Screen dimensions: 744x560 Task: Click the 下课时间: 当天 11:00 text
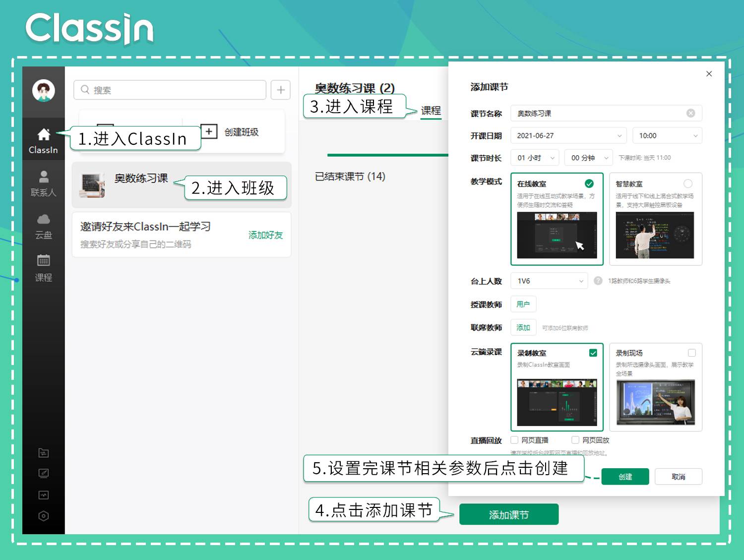pos(644,158)
